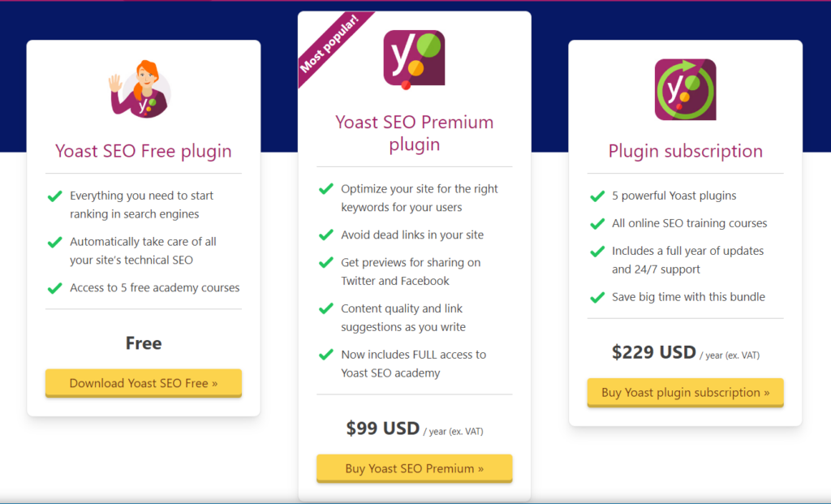Click the checkmark beside 'Avoid dead links in your site'

click(x=325, y=235)
